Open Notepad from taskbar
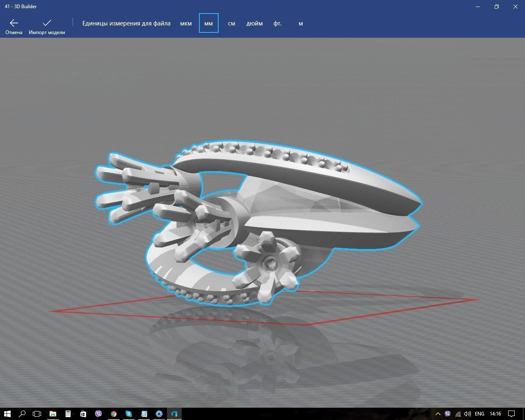 coord(144,413)
